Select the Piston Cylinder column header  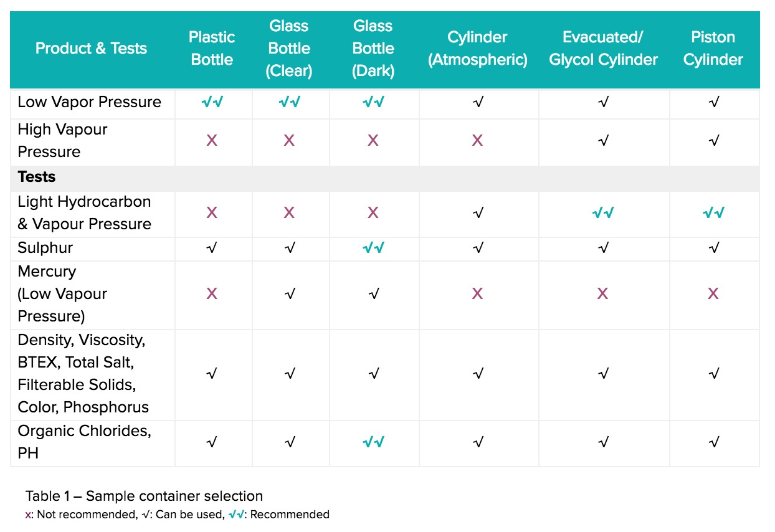point(713,49)
